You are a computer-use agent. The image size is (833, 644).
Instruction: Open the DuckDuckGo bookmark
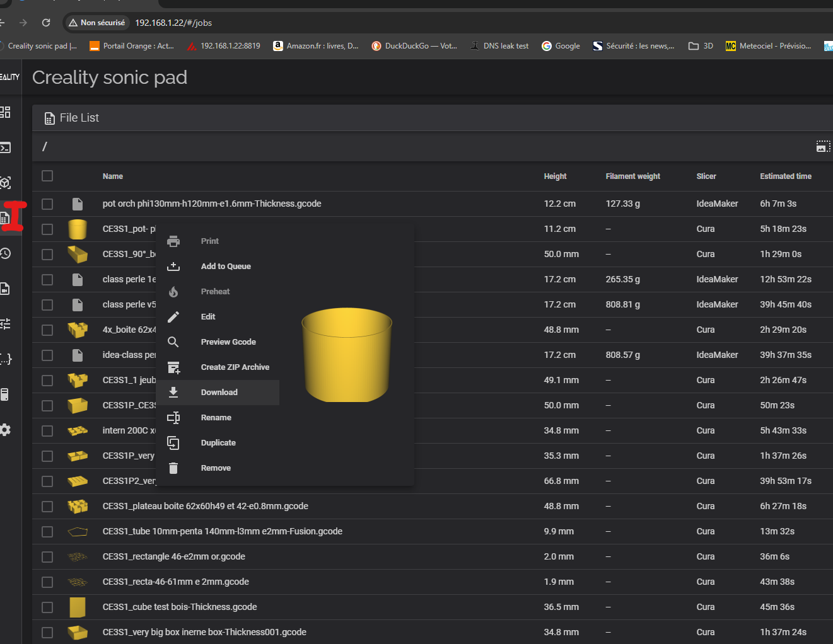coord(414,46)
